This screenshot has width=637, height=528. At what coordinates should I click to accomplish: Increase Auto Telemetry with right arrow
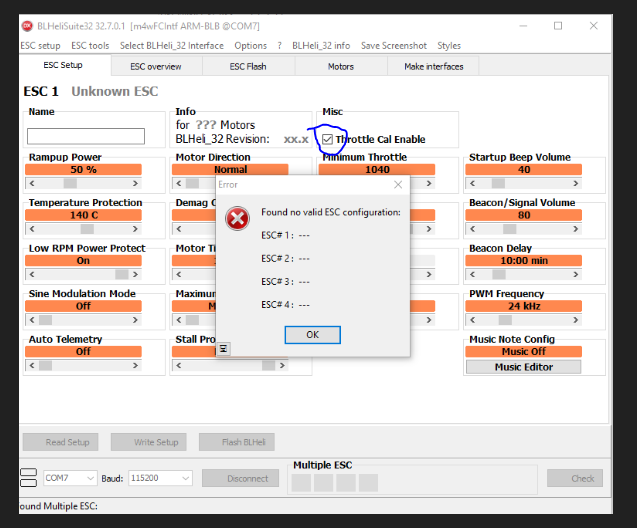pos(135,366)
